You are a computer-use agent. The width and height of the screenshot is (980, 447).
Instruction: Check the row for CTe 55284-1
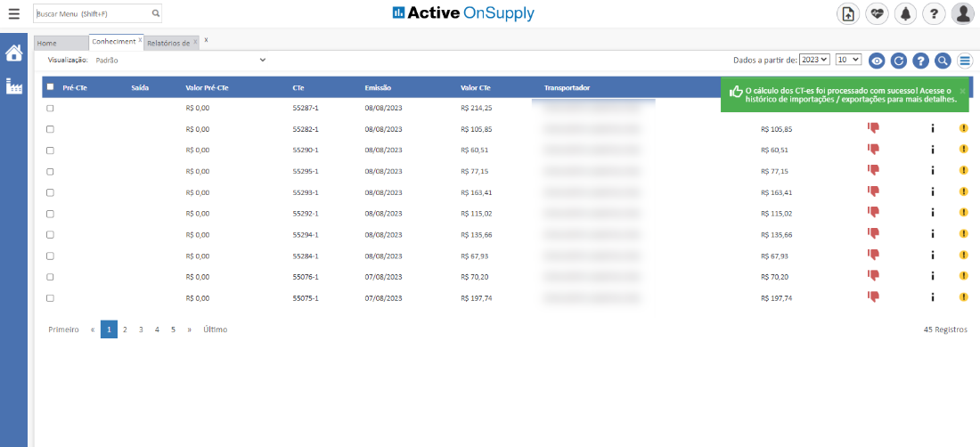point(50,256)
